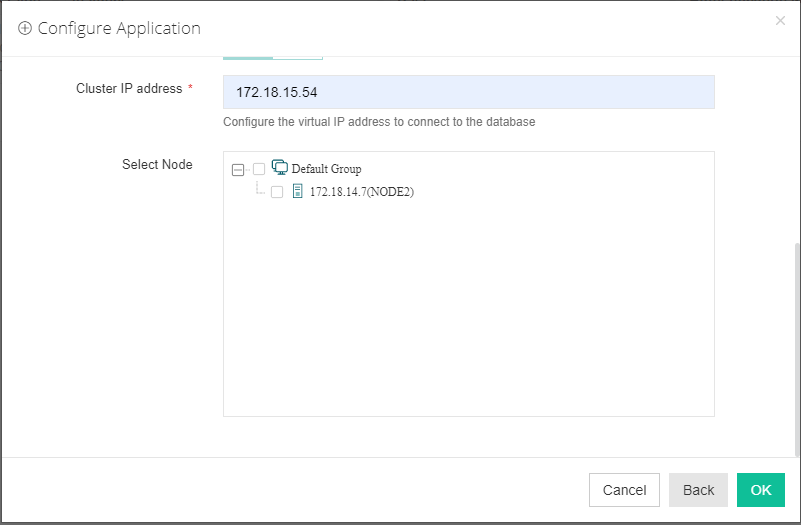Close the Configure Application dialog
The width and height of the screenshot is (801, 525).
[x=780, y=21]
